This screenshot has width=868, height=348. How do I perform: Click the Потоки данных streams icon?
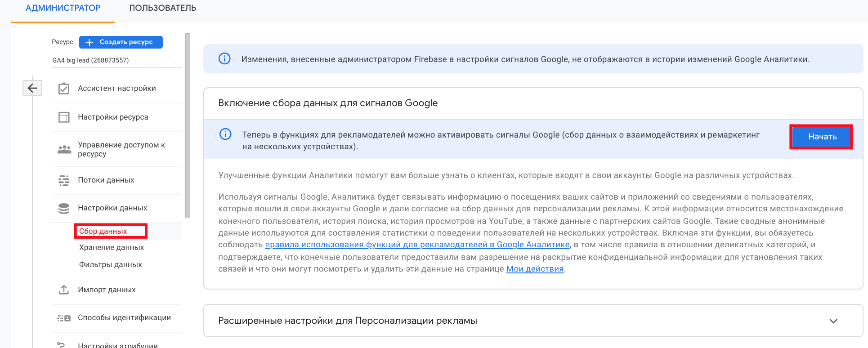pyautogui.click(x=64, y=180)
